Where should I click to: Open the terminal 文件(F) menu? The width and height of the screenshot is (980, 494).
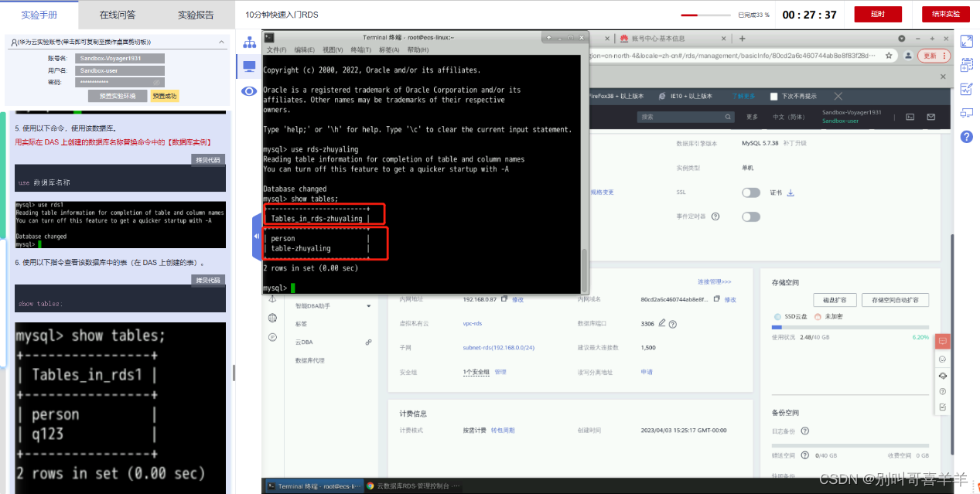point(277,49)
